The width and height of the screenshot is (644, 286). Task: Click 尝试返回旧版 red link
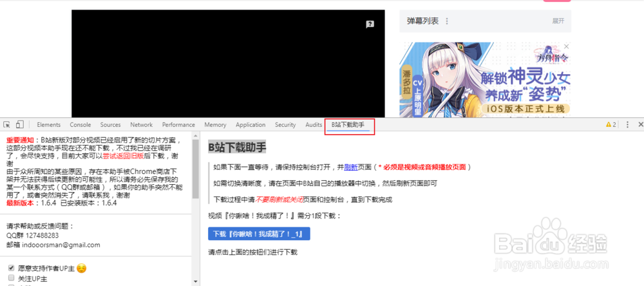coord(123,156)
